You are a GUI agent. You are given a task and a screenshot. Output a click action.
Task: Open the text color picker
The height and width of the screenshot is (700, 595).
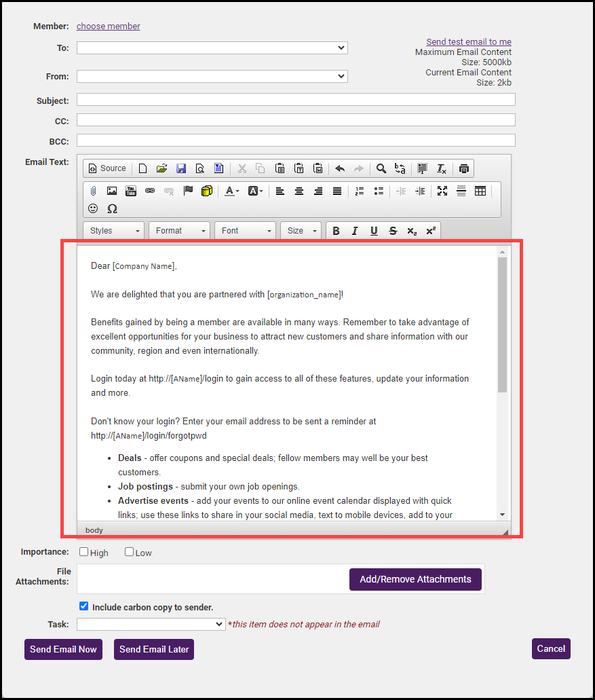pyautogui.click(x=232, y=191)
